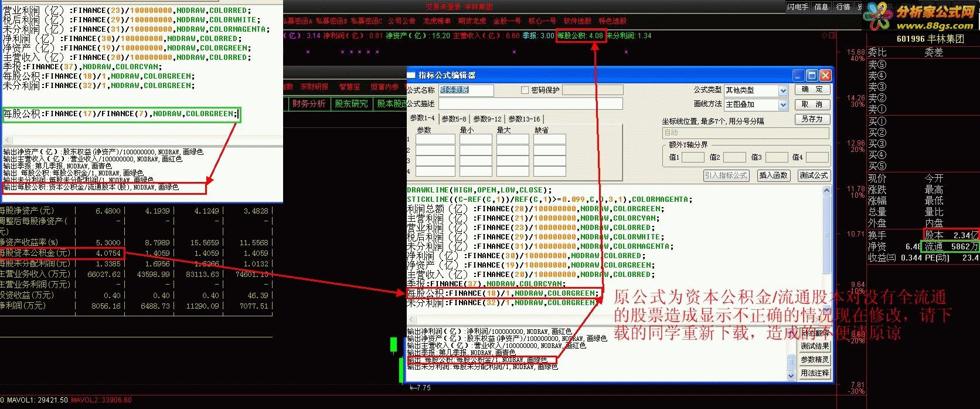Open the 行情 toolbar item
Screen dimensions: 980x409
pyautogui.click(x=843, y=7)
